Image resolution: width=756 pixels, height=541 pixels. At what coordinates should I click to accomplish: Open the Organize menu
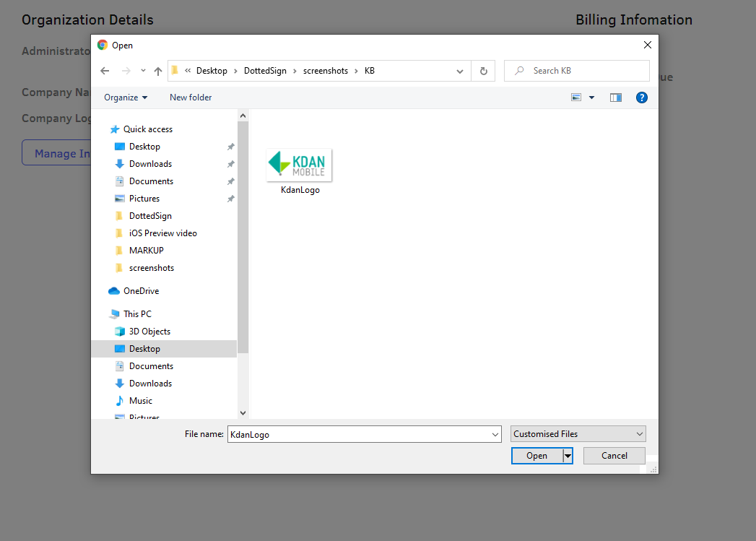[126, 98]
